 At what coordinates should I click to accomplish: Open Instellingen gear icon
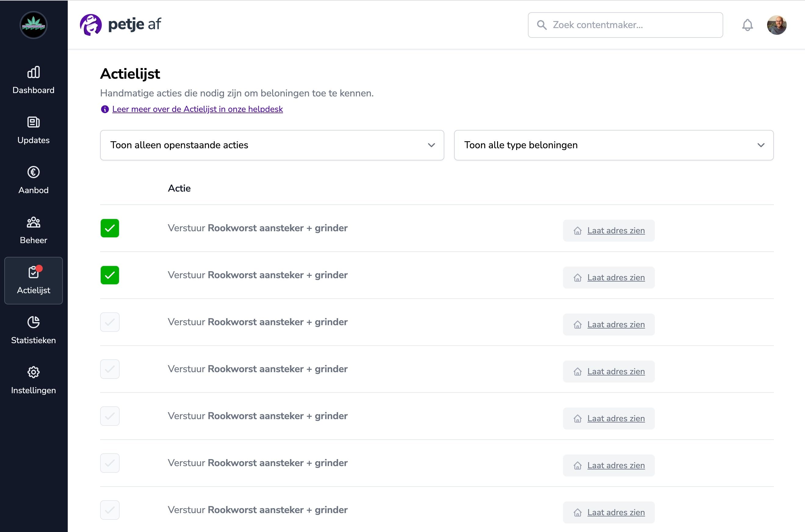click(33, 372)
